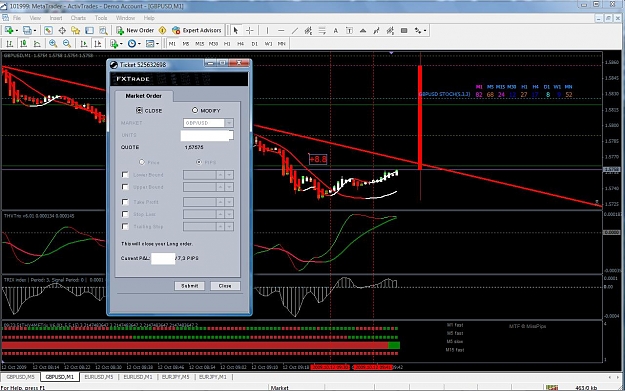Enable the Lower Bound checkbox
Screen dimensions: 625x391
125,175
